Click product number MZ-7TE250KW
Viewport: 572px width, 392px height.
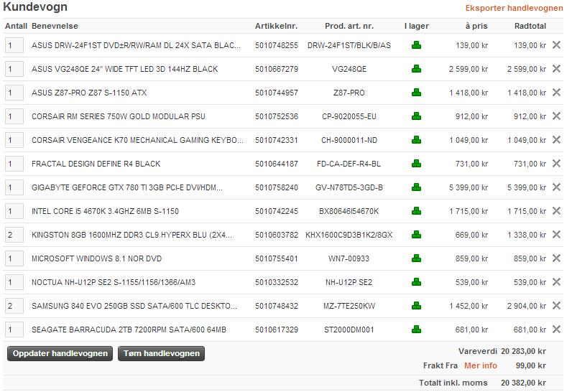(349, 306)
